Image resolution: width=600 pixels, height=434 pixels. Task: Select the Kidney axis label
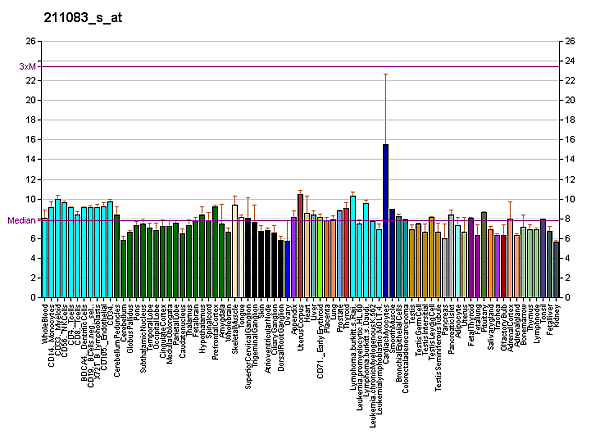coord(557,315)
